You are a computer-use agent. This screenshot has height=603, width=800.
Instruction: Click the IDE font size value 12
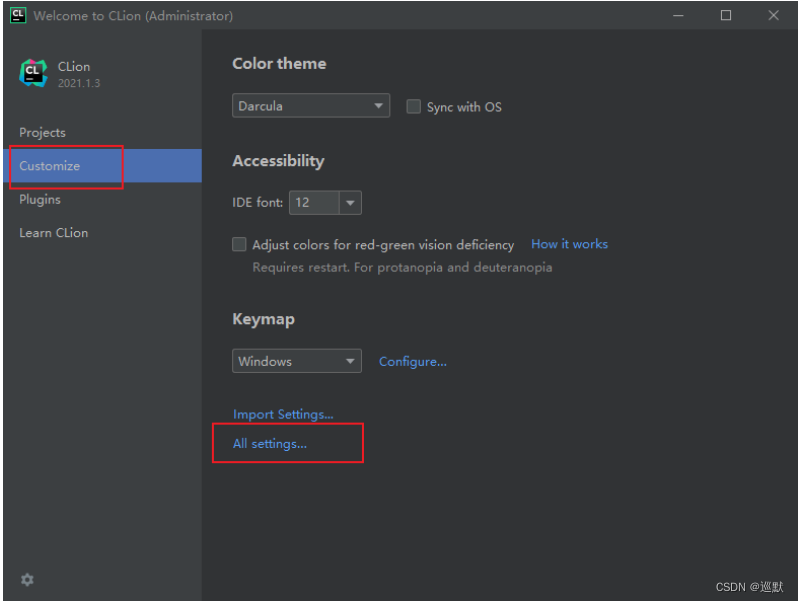coord(314,203)
